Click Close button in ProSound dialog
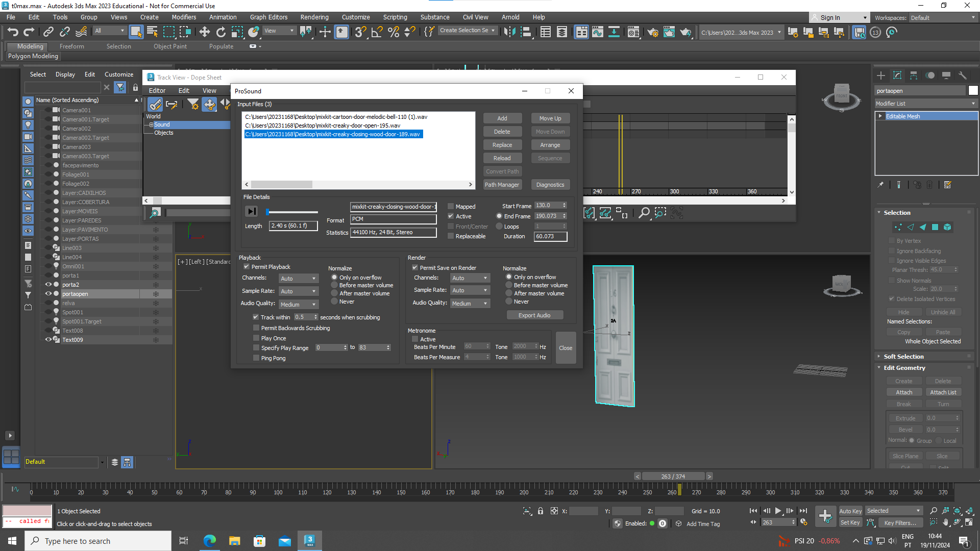Screen dimensions: 980x551 566,348
